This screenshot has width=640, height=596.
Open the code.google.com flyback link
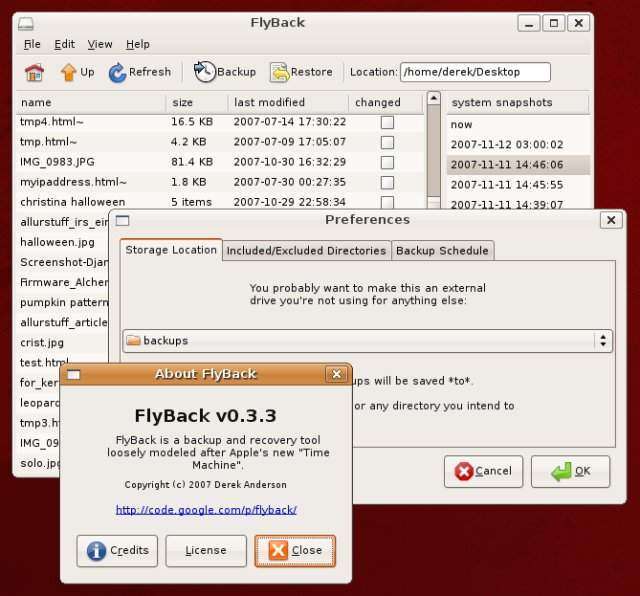pyautogui.click(x=206, y=510)
